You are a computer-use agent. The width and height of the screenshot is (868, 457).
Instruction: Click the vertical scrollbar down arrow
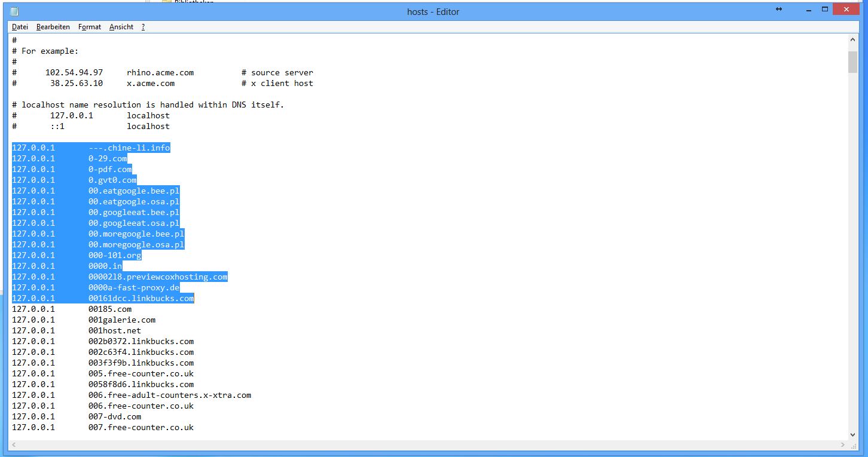[x=852, y=434]
